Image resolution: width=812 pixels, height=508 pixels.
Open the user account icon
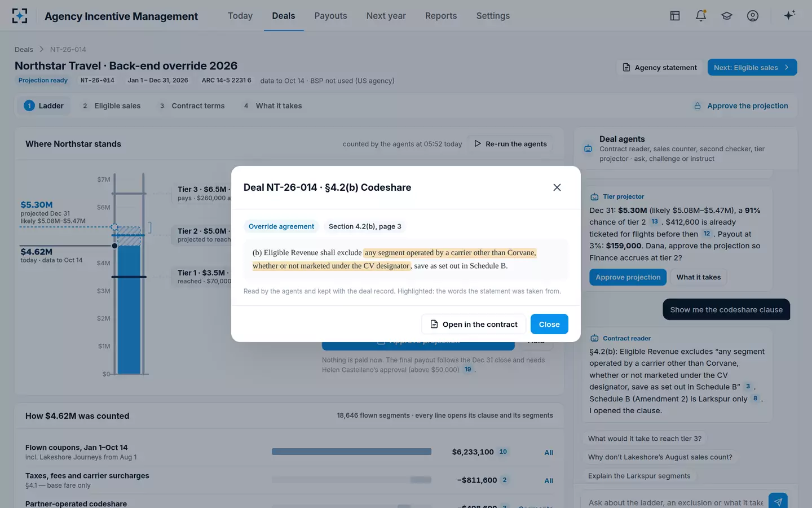(x=753, y=16)
